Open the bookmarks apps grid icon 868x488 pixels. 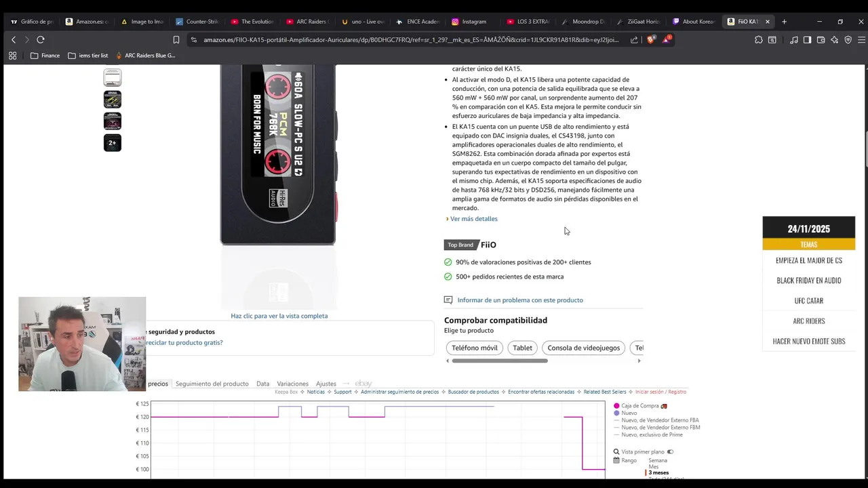(14, 56)
